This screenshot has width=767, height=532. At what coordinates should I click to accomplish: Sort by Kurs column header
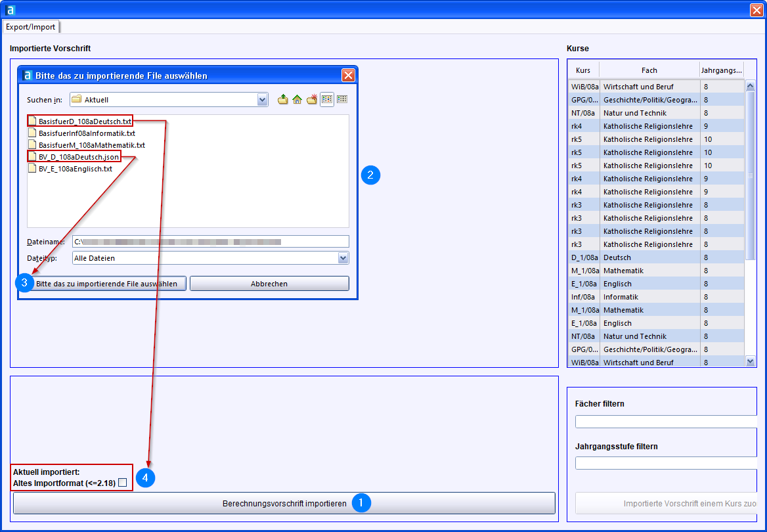(x=583, y=70)
